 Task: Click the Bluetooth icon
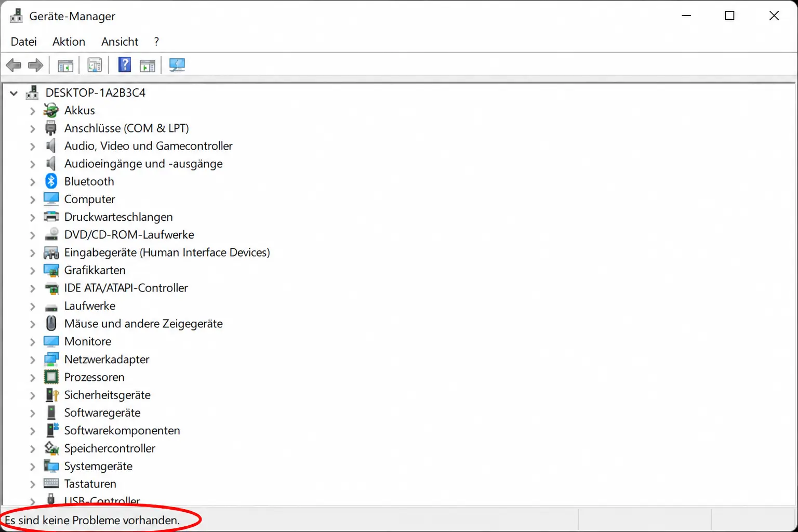(x=51, y=181)
